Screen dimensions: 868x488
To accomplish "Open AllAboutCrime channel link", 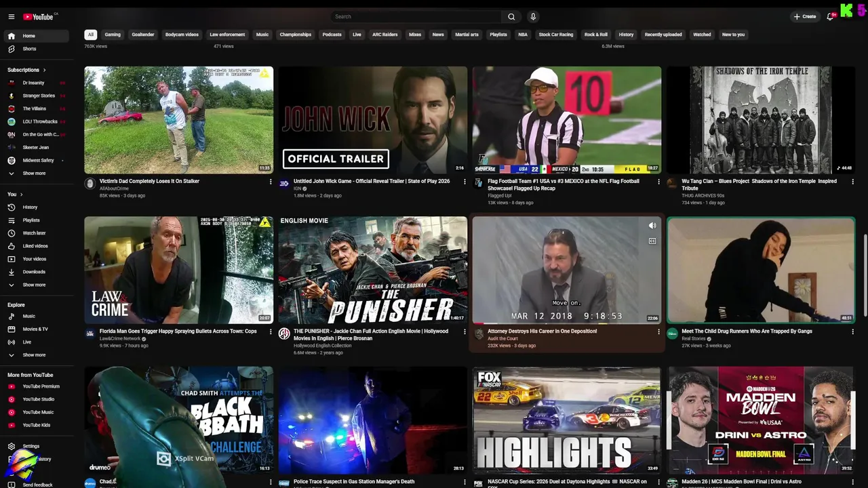I will click(114, 188).
